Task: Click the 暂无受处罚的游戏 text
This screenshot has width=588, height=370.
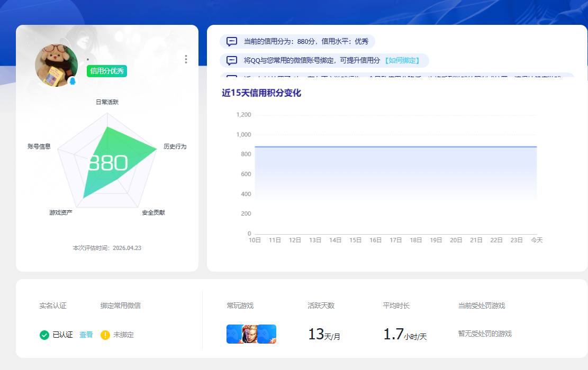Action: pos(485,334)
